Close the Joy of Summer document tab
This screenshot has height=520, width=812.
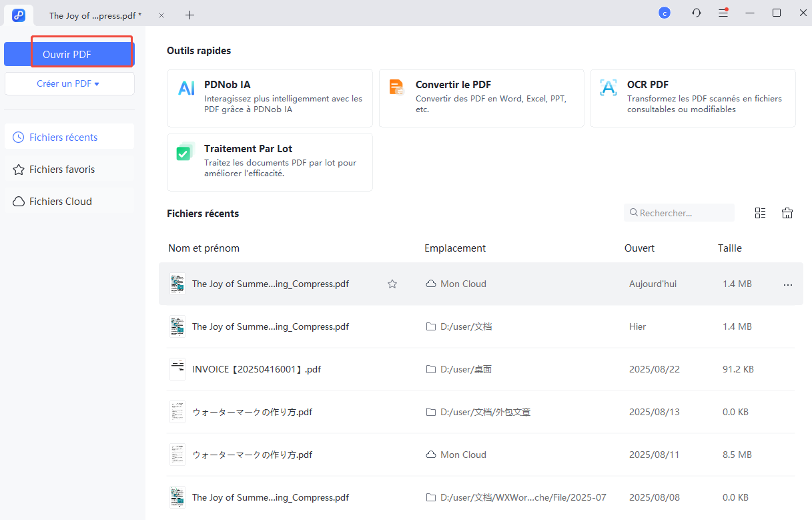pos(161,15)
